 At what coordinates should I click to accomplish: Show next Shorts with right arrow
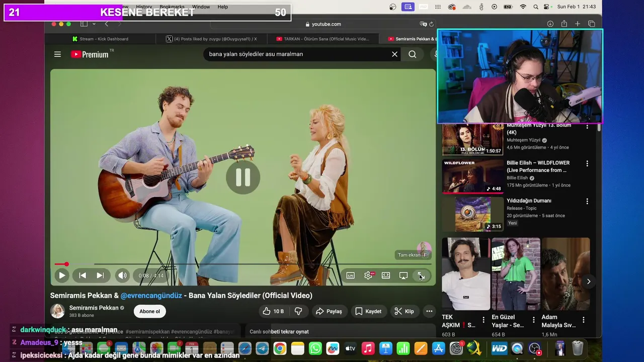[589, 282]
